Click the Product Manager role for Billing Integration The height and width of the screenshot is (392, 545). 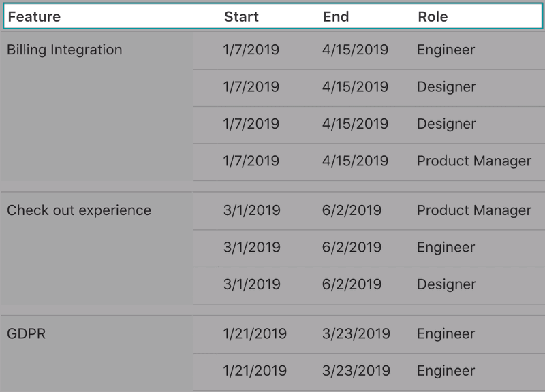tap(473, 161)
